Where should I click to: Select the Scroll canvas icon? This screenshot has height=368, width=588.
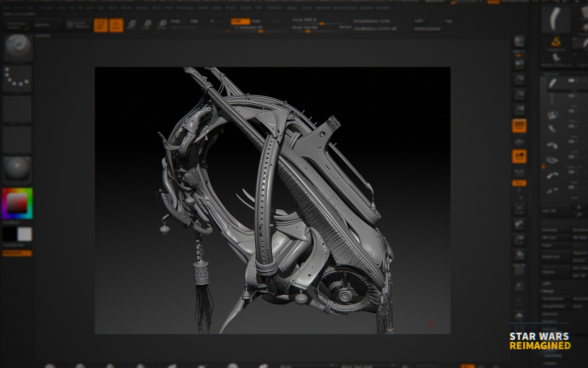pyautogui.click(x=519, y=64)
